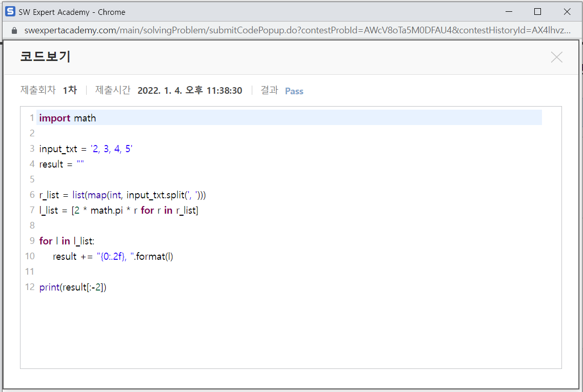This screenshot has width=583, height=392.
Task: Click the line with input_txt = '2, 3, 4, 5'
Action: pos(86,149)
